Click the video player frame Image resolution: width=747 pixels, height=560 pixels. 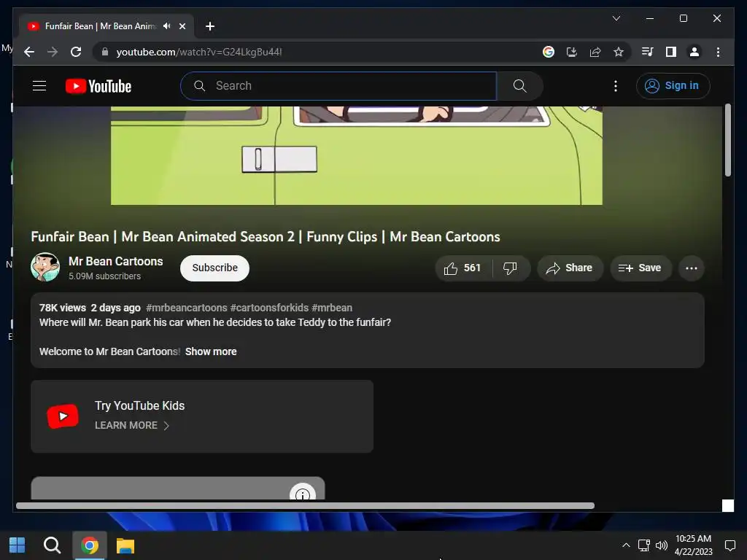[x=356, y=155]
